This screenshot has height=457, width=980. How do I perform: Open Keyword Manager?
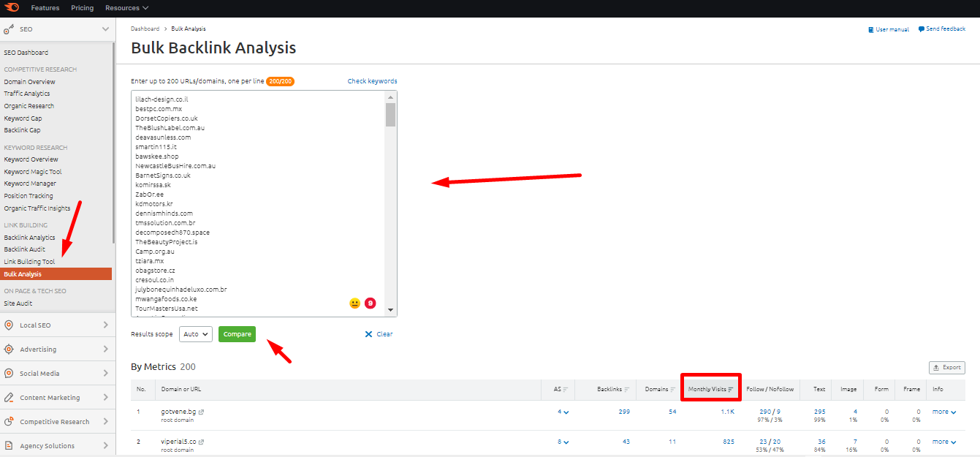tap(30, 184)
